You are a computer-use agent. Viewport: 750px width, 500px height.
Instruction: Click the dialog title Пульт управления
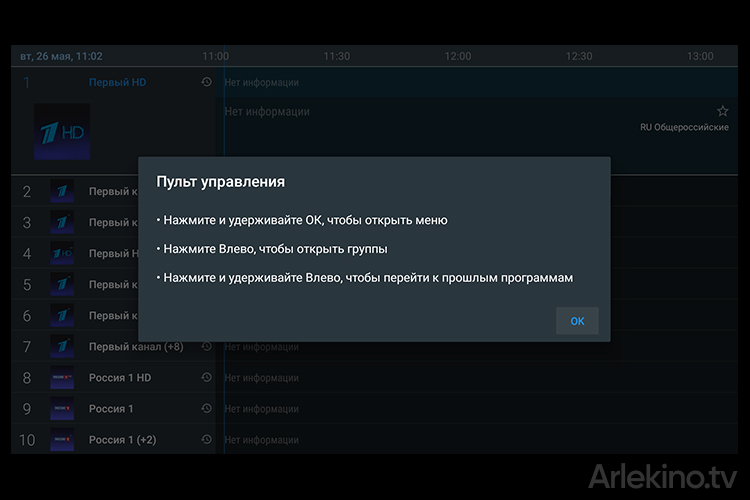pyautogui.click(x=221, y=182)
